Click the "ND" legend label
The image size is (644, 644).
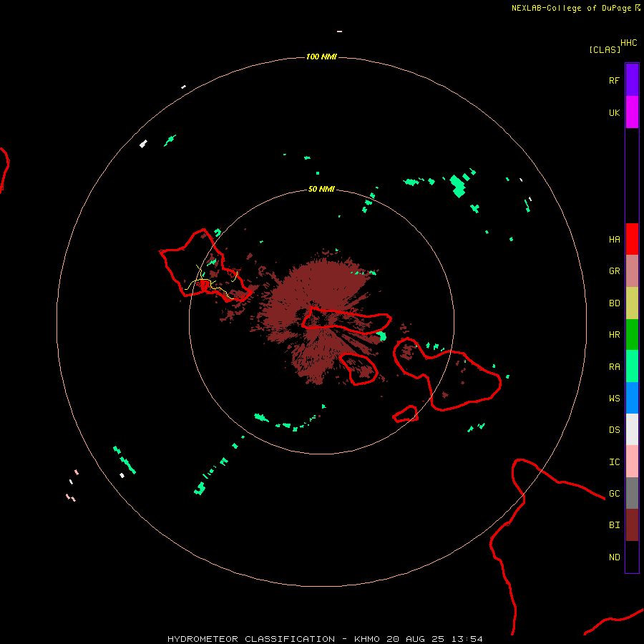coord(614,557)
